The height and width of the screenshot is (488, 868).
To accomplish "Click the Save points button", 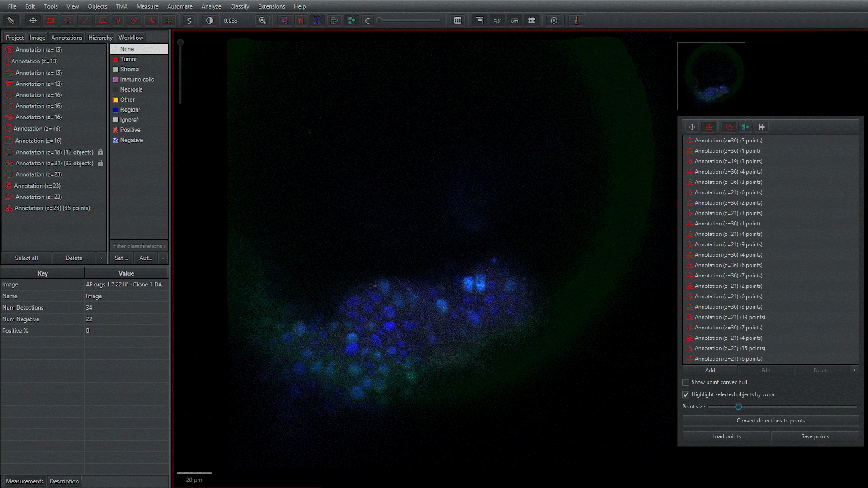I will click(815, 436).
